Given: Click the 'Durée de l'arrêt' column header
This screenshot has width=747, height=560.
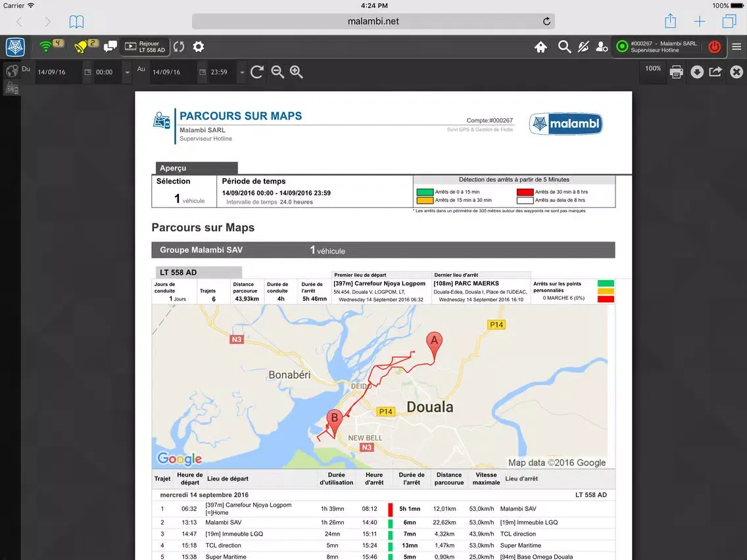Looking at the screenshot, I should (x=412, y=478).
